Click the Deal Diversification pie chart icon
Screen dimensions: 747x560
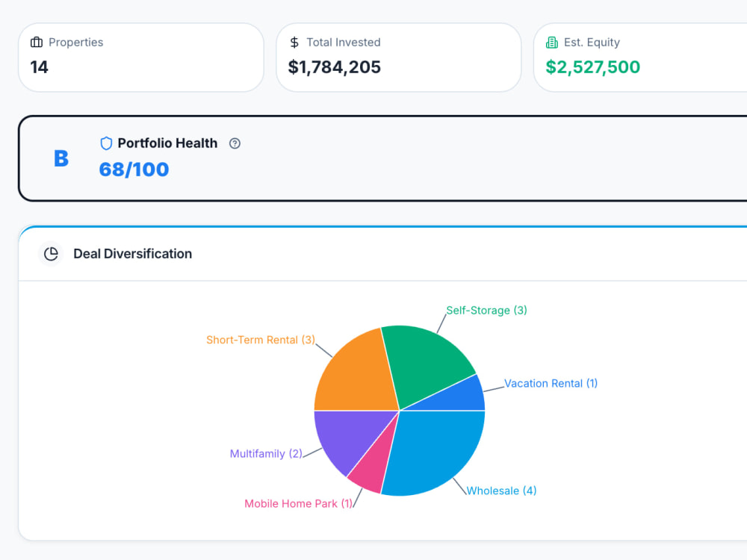coord(51,254)
